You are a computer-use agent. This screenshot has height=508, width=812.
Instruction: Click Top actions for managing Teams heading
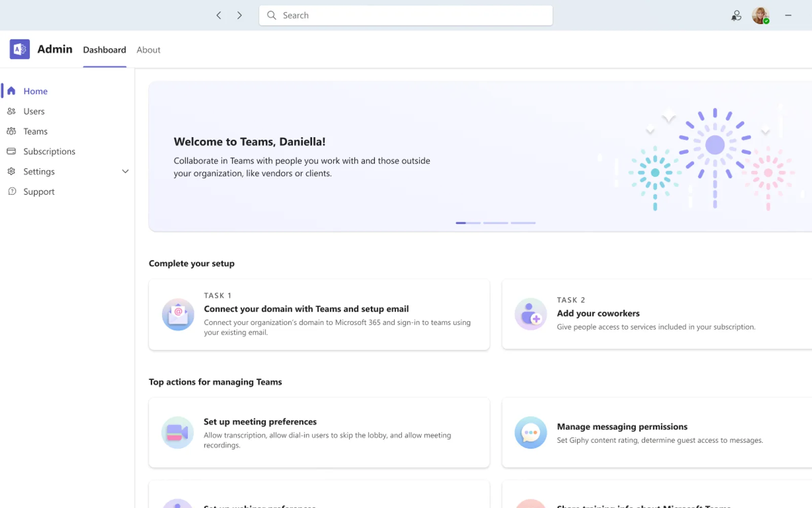coord(215,382)
